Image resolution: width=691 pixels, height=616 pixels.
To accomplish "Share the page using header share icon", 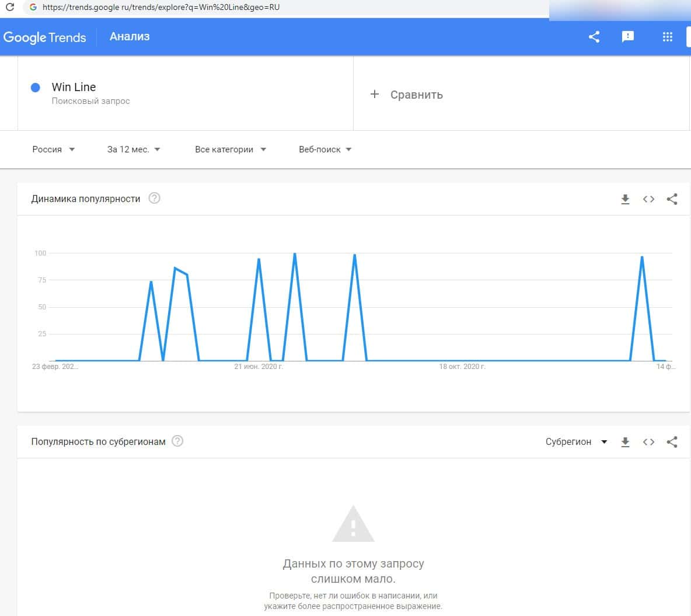I will pyautogui.click(x=594, y=37).
